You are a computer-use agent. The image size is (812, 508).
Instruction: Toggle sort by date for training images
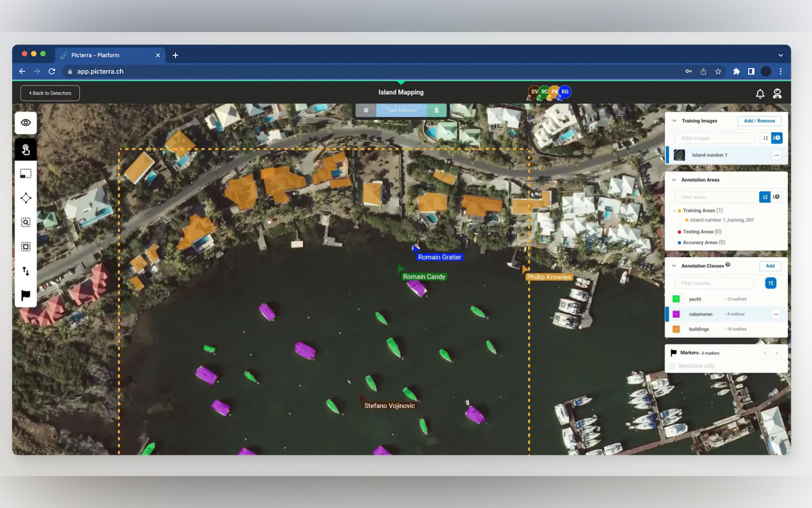[777, 138]
